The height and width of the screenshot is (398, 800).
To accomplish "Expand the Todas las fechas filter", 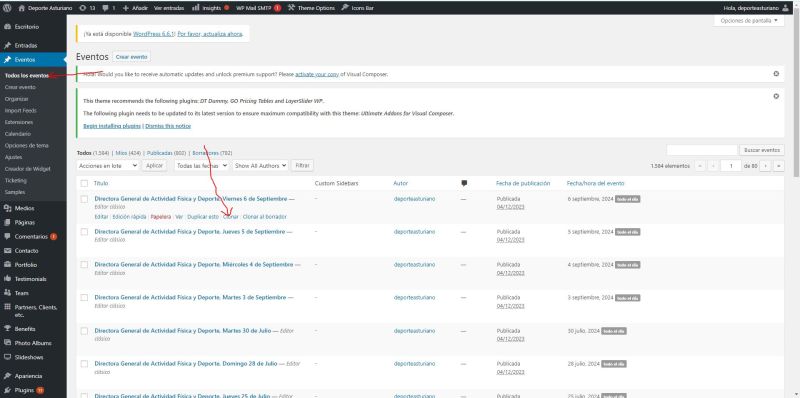I will pyautogui.click(x=202, y=166).
